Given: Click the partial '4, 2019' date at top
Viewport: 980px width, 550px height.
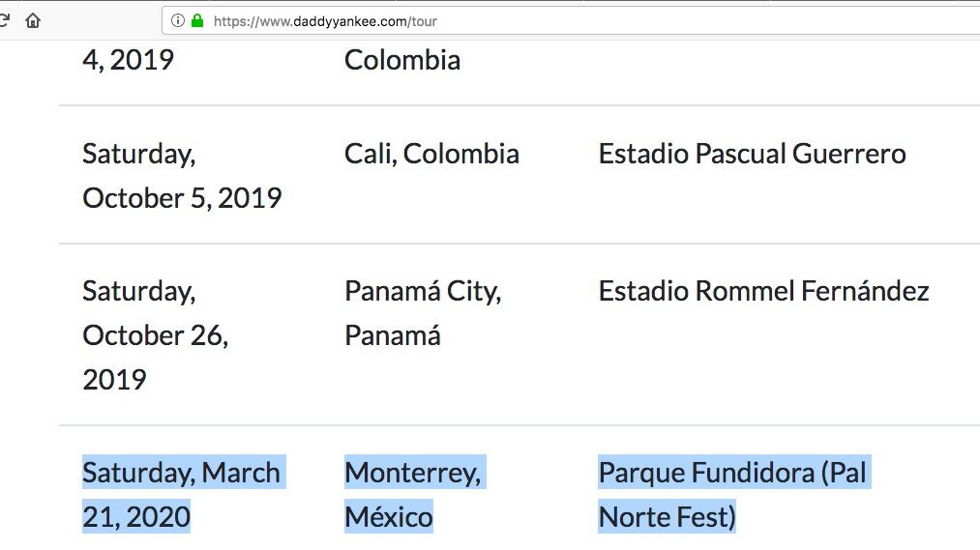Looking at the screenshot, I should point(128,60).
